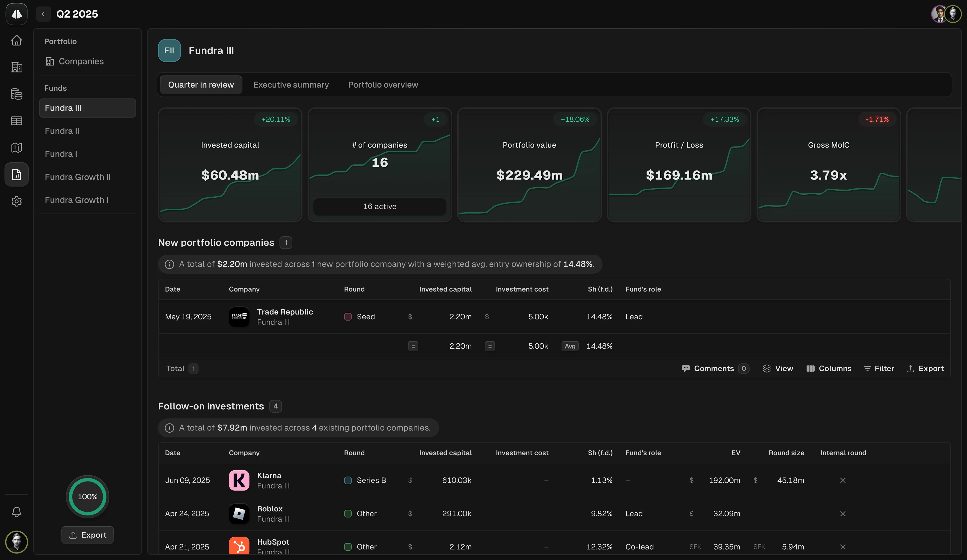Open the Filter menu of the table
The height and width of the screenshot is (560, 967).
879,368
